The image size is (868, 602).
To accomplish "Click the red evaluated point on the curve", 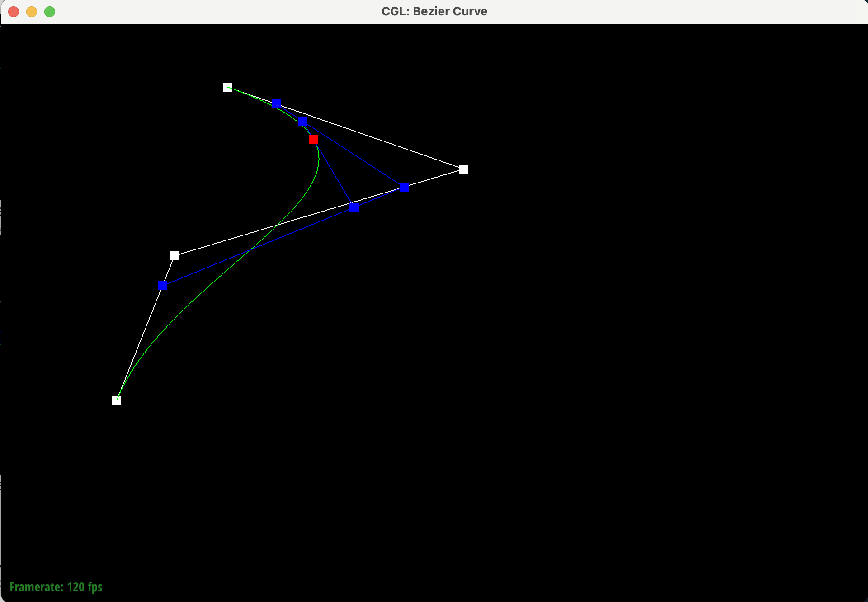I will (x=313, y=139).
